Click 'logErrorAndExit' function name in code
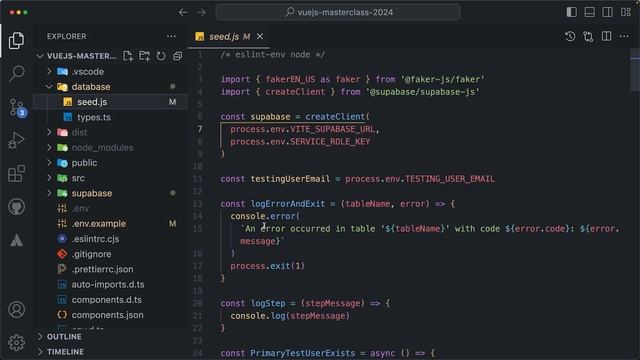 coord(288,204)
